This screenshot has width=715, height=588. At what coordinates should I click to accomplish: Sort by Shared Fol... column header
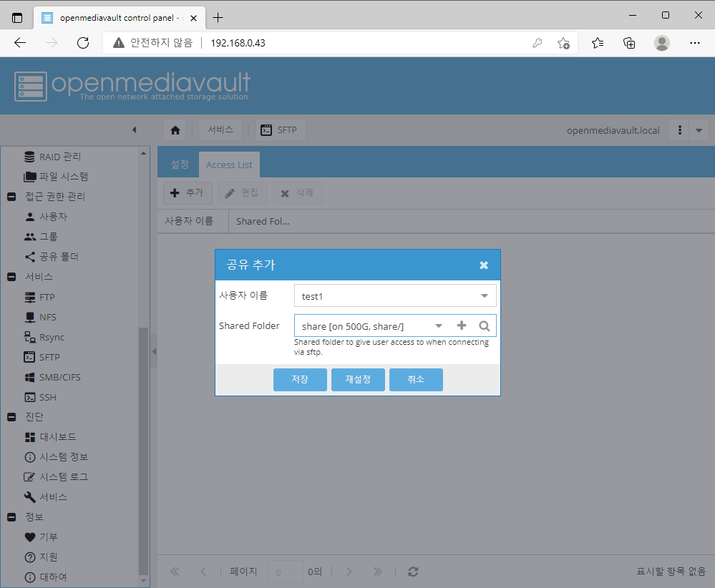pos(263,222)
